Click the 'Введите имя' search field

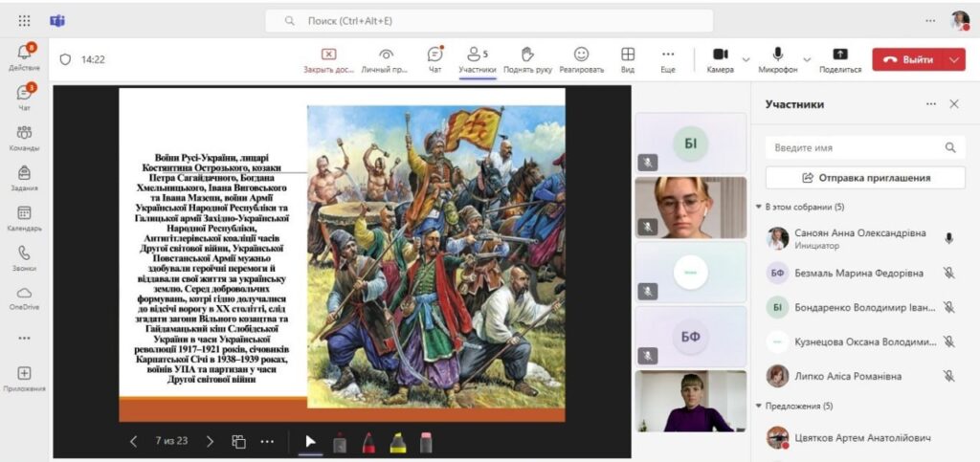[x=855, y=147]
